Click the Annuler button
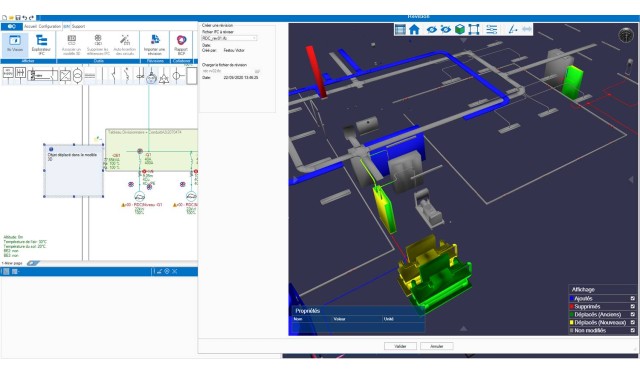The image size is (640, 375). click(x=437, y=346)
